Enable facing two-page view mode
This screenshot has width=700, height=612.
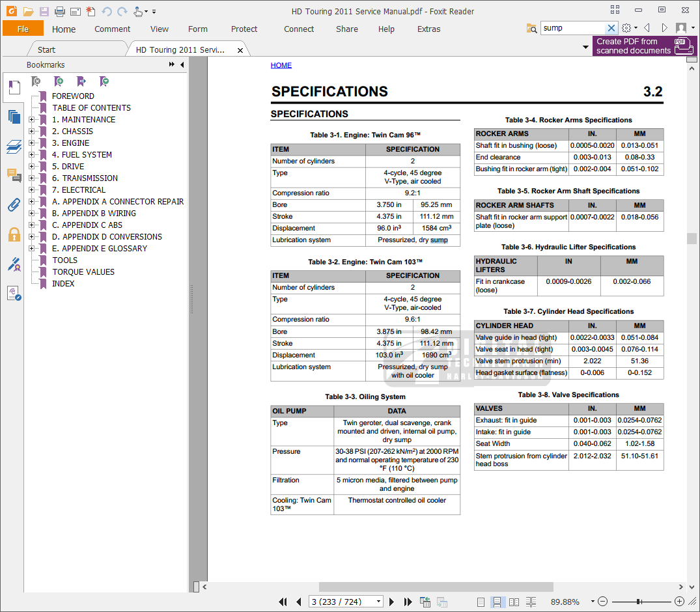[514, 602]
